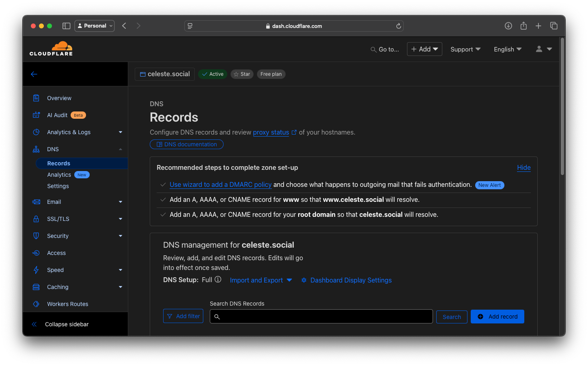Click the Analytics & Logs pie icon

tap(36, 132)
